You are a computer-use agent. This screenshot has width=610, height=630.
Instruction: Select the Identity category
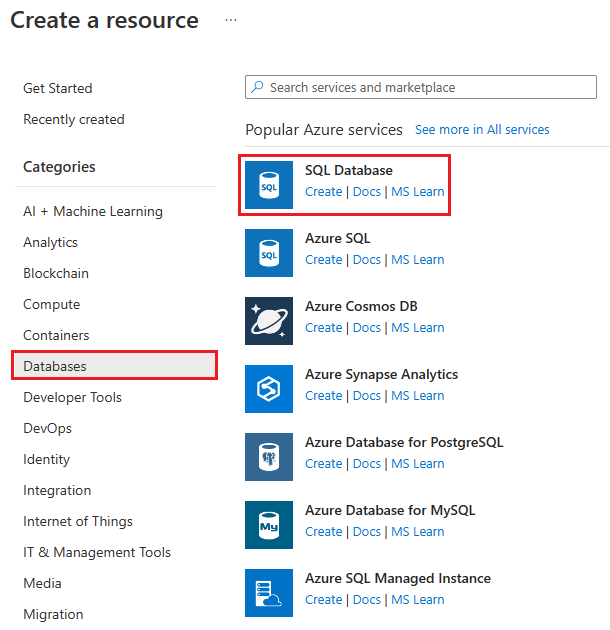click(x=46, y=459)
